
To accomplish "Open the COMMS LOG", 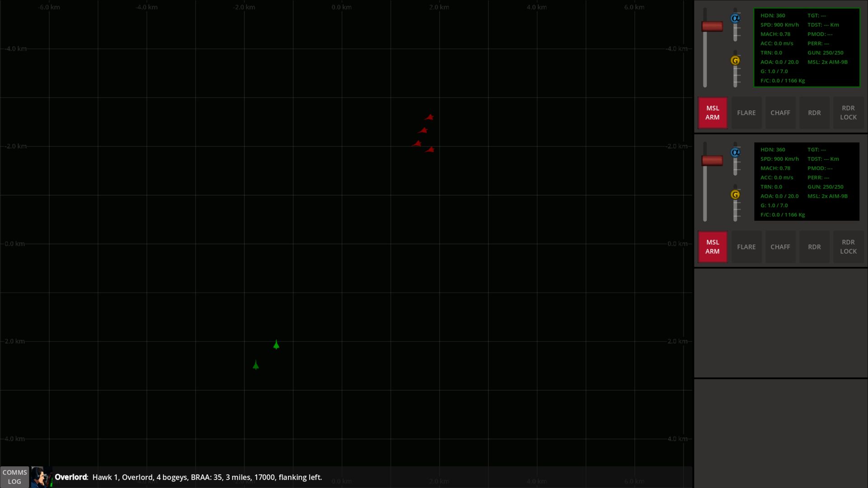I will point(14,477).
